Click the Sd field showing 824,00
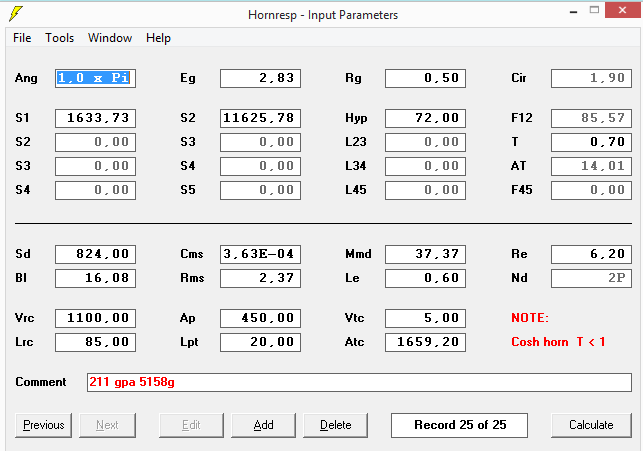 tap(96, 255)
